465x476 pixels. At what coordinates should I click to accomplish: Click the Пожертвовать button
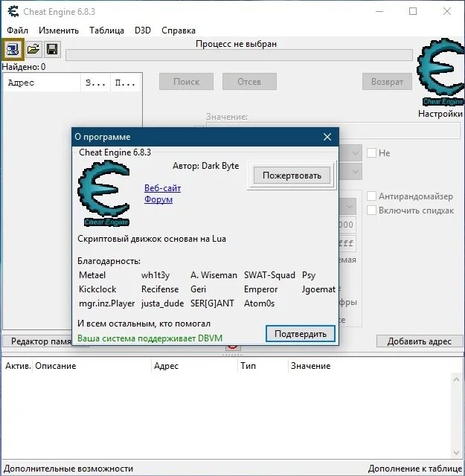click(292, 176)
